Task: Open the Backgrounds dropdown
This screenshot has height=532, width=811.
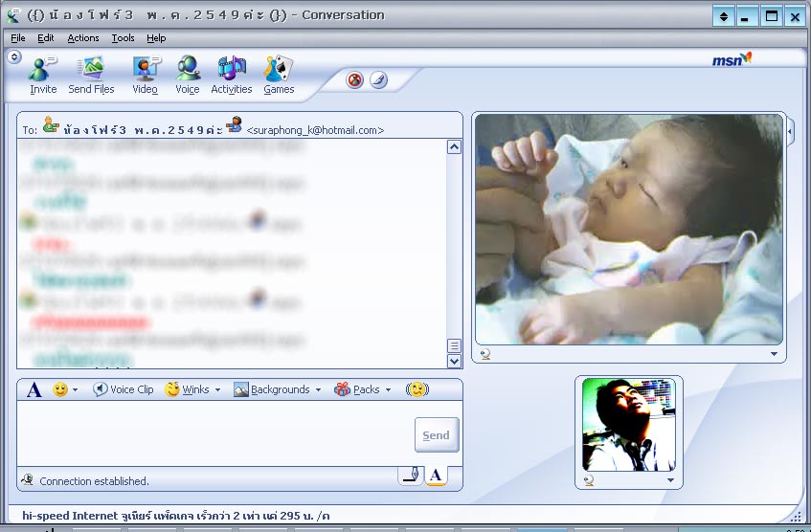Action: coord(277,389)
